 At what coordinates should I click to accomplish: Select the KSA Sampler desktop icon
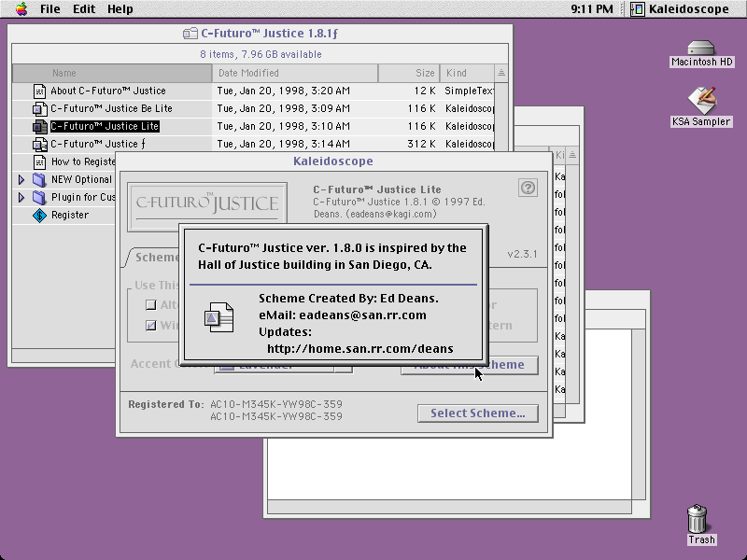click(x=701, y=101)
